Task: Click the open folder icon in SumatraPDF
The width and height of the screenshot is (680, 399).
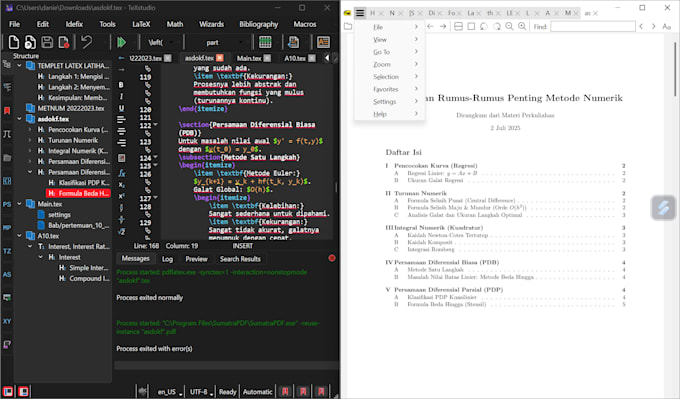Action: (348, 26)
